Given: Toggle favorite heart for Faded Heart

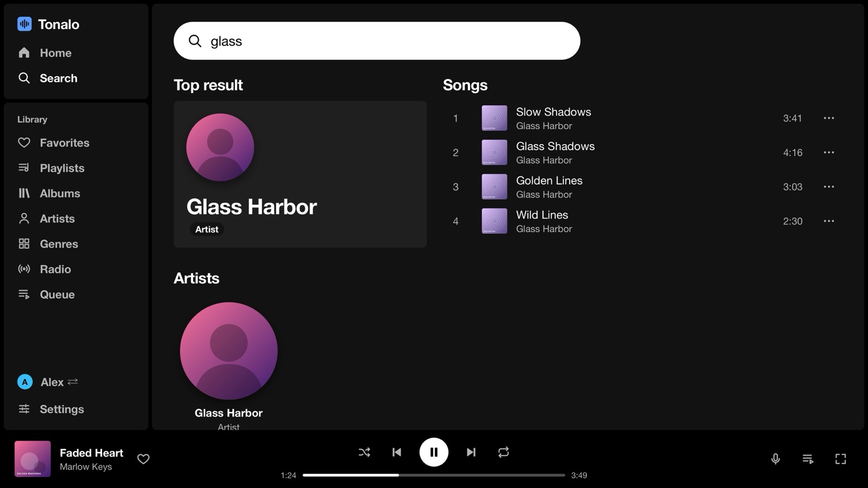Looking at the screenshot, I should (x=143, y=459).
